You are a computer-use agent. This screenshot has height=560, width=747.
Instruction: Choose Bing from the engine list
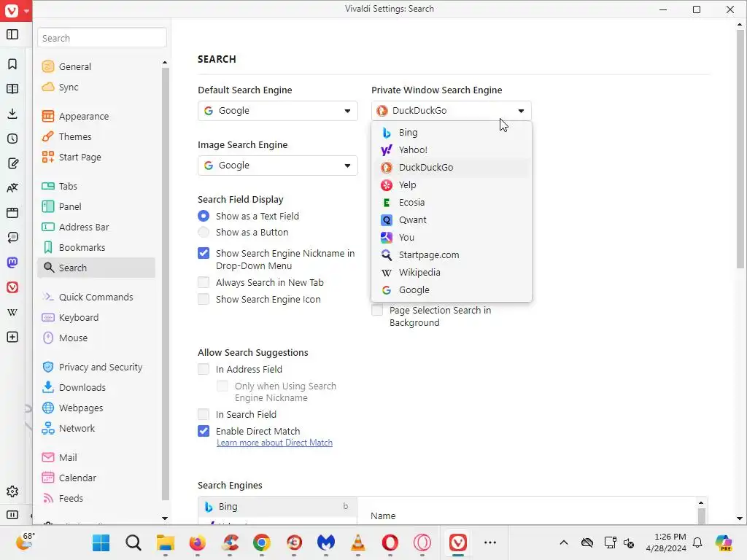451,133
